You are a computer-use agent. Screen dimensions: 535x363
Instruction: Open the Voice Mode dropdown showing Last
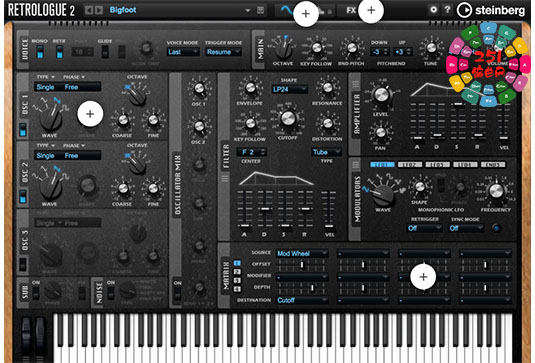(183, 52)
